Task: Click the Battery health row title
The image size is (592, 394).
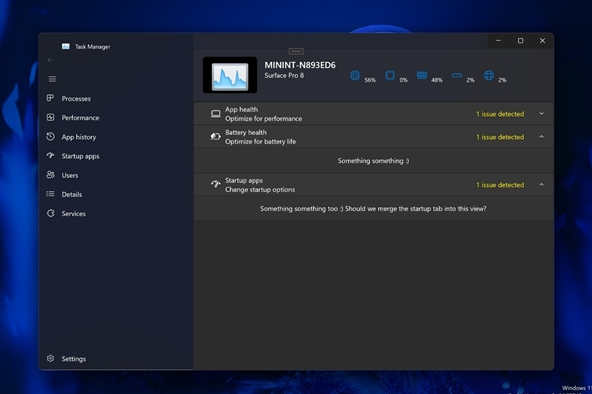Action: click(x=246, y=132)
